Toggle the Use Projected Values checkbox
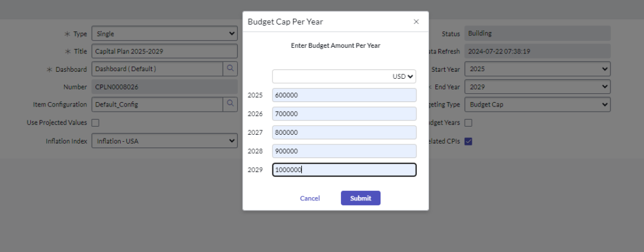The width and height of the screenshot is (644, 252). pos(96,123)
